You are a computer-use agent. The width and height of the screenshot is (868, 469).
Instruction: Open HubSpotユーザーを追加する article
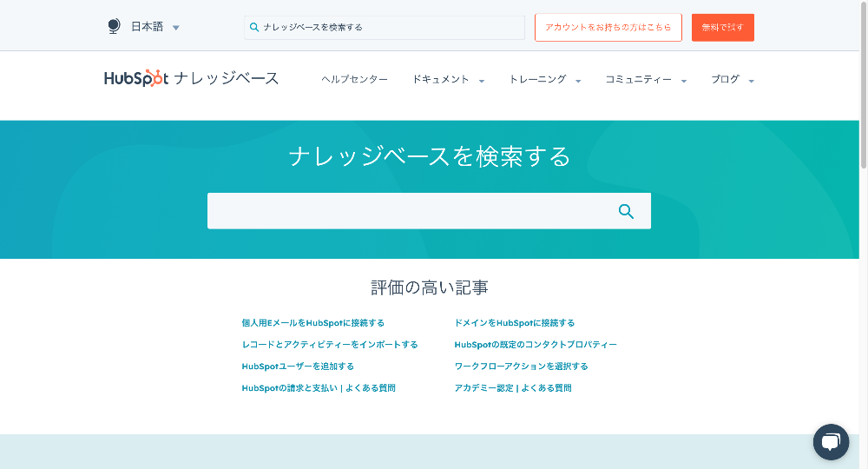298,366
